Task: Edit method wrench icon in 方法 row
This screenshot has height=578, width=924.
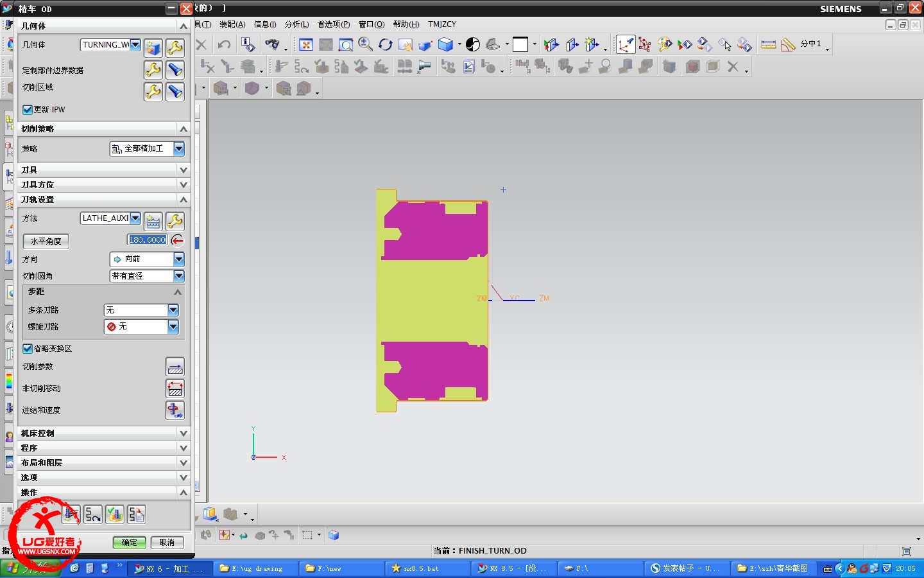Action: click(175, 222)
